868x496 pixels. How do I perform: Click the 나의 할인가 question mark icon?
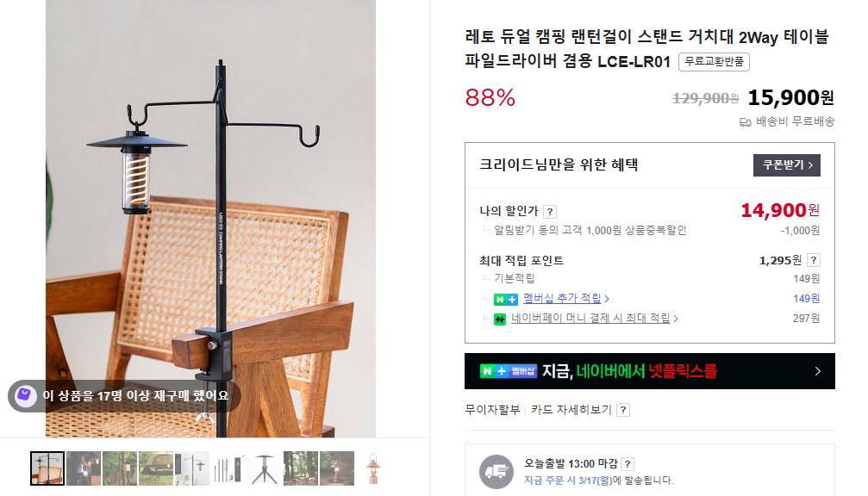pyautogui.click(x=550, y=212)
